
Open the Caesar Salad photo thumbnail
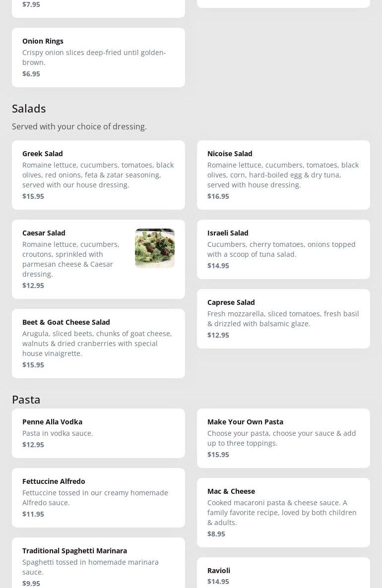(x=154, y=248)
